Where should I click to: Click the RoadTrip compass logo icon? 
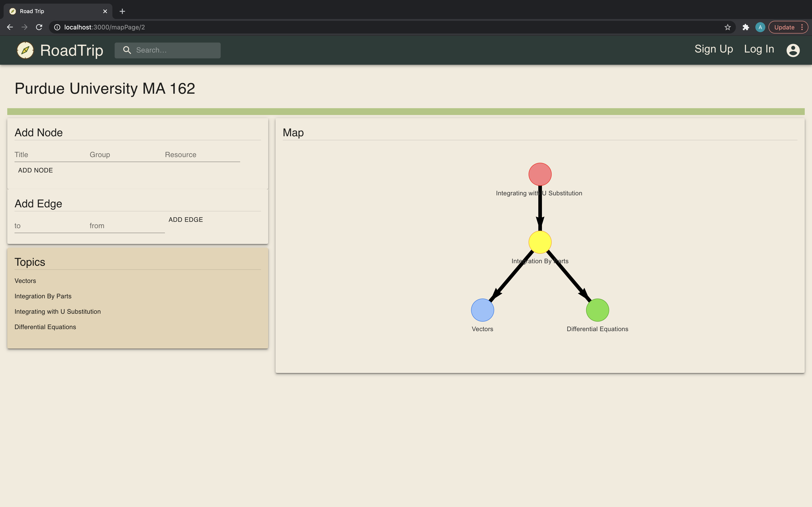click(25, 50)
